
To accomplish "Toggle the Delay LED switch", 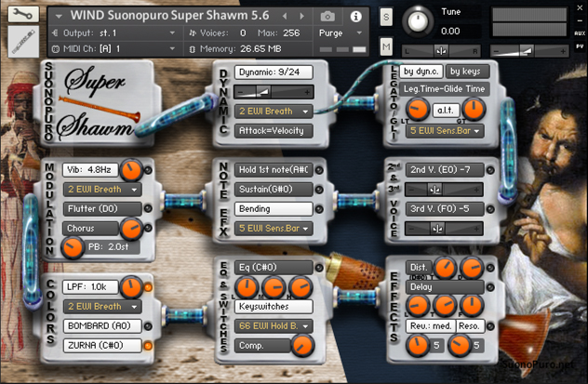I will tap(490, 287).
